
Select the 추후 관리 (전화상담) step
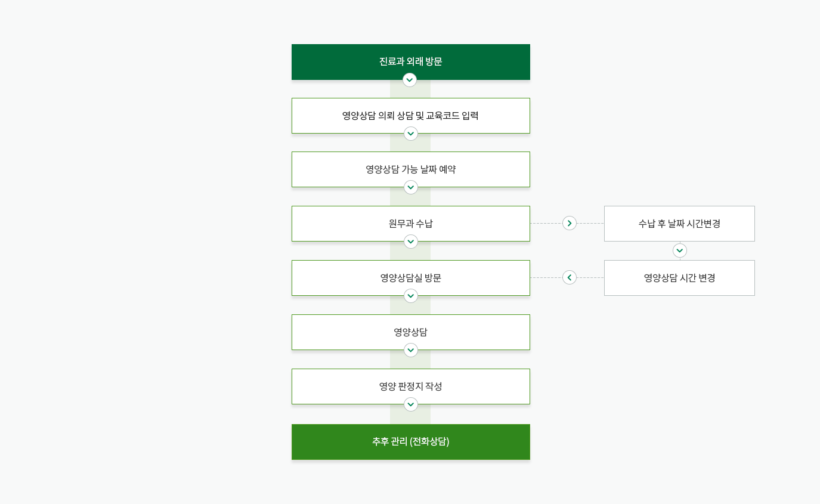[410, 441]
